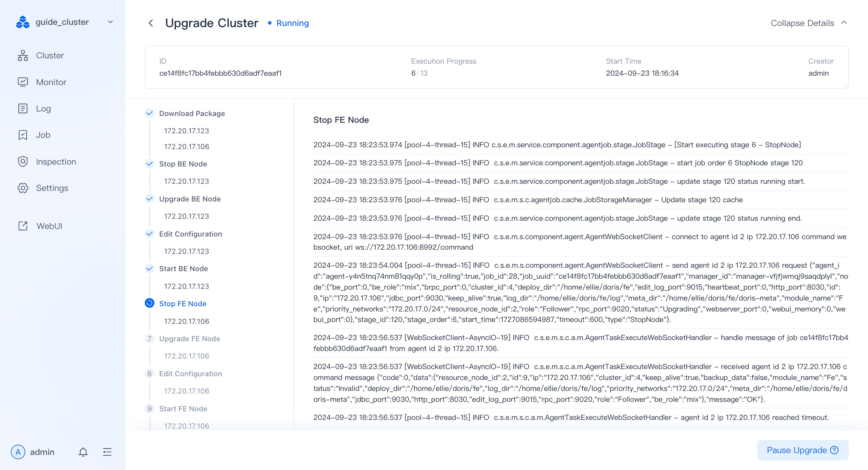
Task: Collapse the sidebar with menu-fold icon
Action: pos(107,452)
